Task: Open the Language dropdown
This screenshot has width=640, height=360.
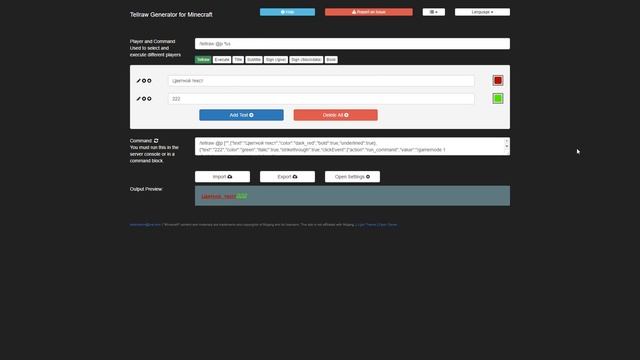Action: click(482, 12)
